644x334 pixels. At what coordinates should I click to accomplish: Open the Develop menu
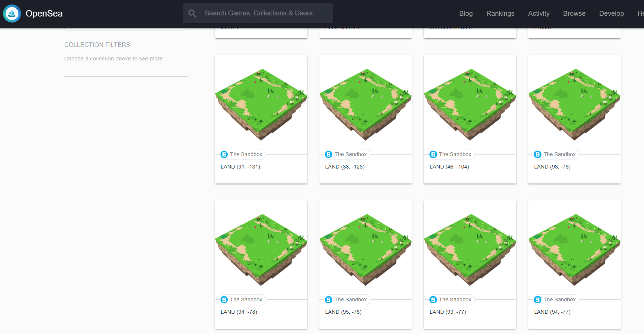tap(611, 14)
